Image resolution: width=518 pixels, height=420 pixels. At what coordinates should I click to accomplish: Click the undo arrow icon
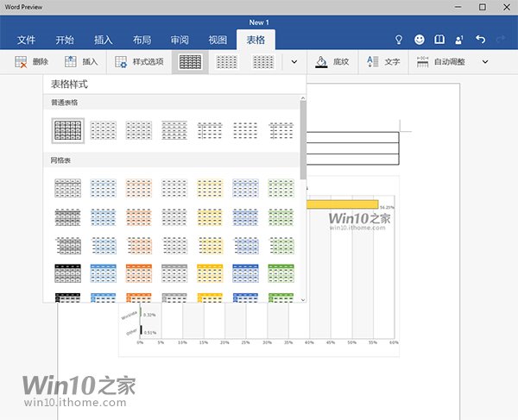click(480, 40)
